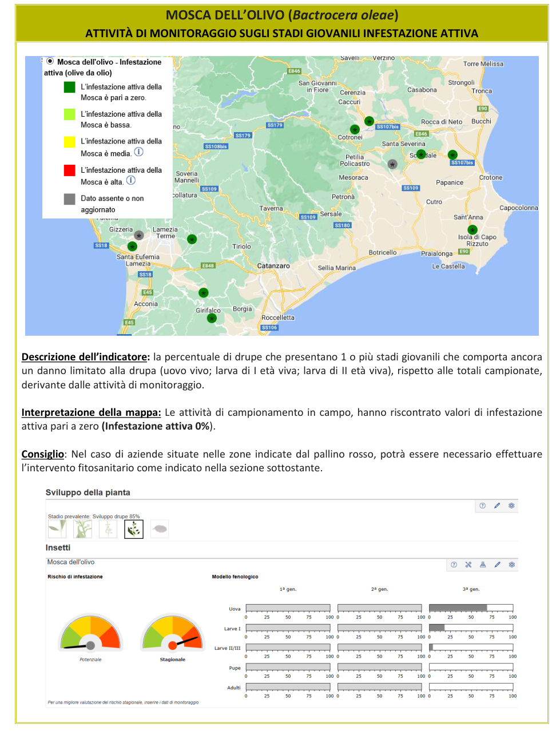Click the Stagionale risk gauge
The height and width of the screenshot is (731, 560).
tap(173, 633)
